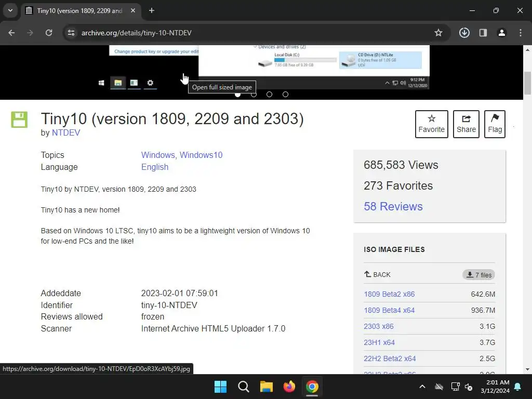The width and height of the screenshot is (532, 399).
Task: Download 2303 x86 ISO
Action: point(379,326)
